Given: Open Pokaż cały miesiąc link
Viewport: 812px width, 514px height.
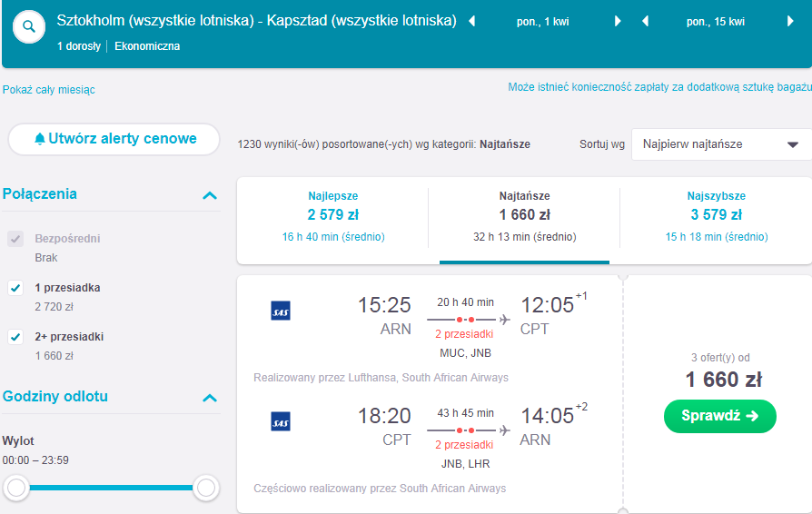Looking at the screenshot, I should [49, 90].
